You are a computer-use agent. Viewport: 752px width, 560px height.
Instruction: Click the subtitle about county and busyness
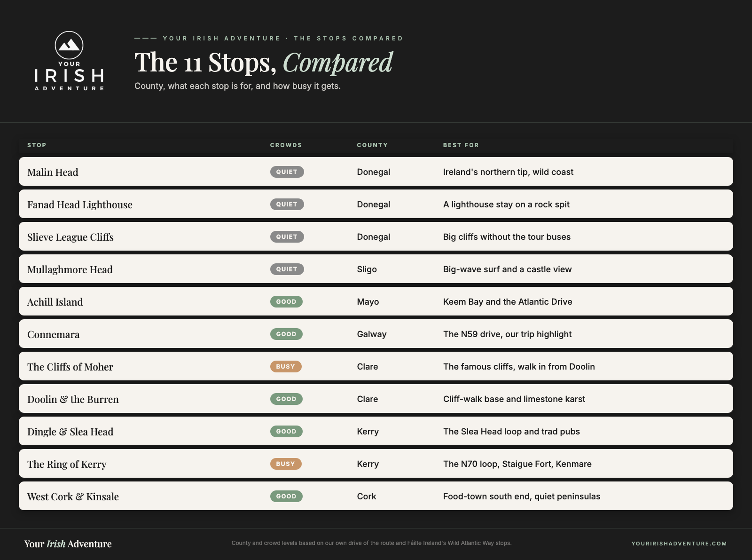click(x=237, y=86)
